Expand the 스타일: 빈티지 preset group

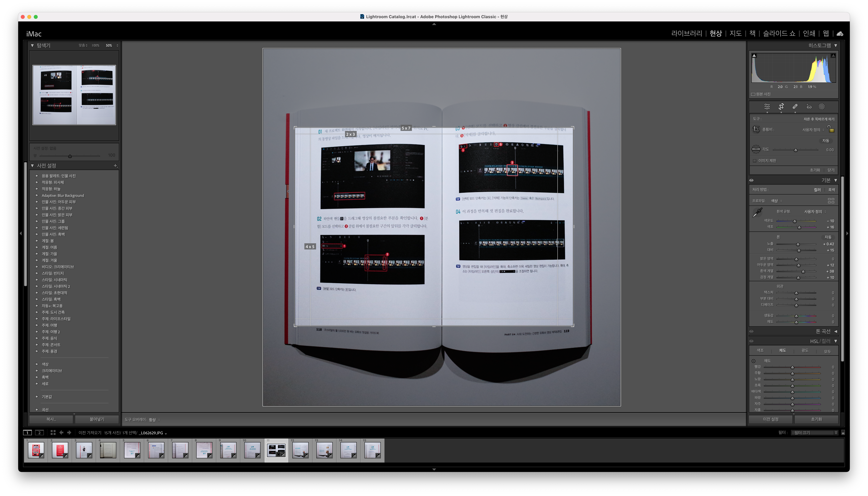[37, 273]
